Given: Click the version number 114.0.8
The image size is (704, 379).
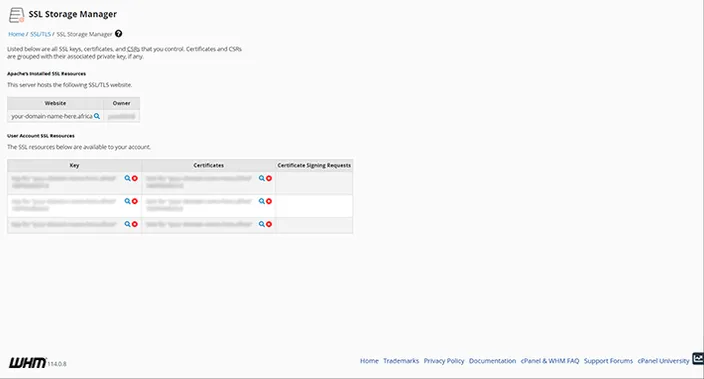Looking at the screenshot, I should coord(57,364).
